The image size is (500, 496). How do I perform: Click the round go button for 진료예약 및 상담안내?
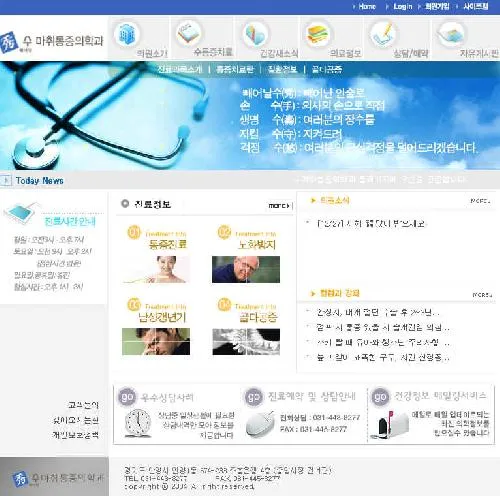click(x=253, y=397)
